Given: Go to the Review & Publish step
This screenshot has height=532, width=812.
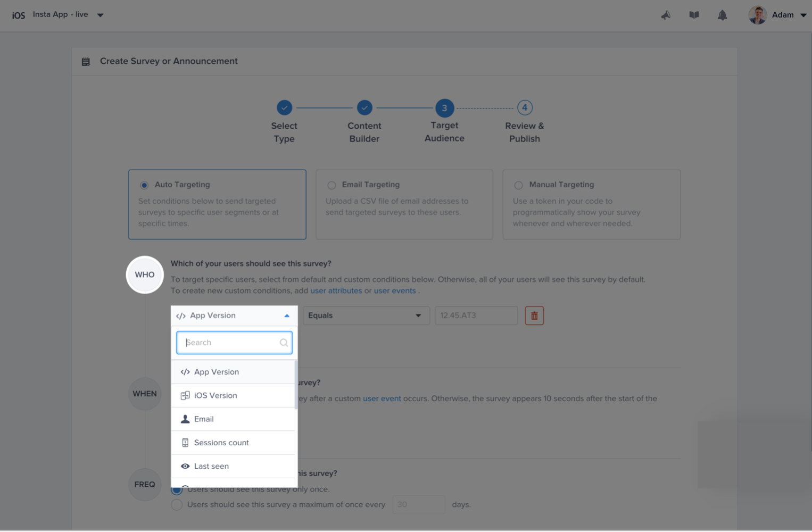Looking at the screenshot, I should pyautogui.click(x=524, y=107).
